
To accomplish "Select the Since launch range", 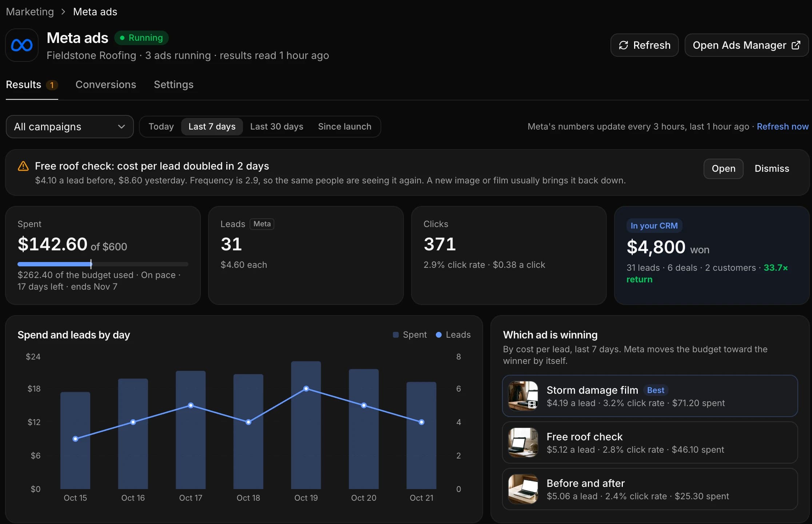I will [x=345, y=127].
